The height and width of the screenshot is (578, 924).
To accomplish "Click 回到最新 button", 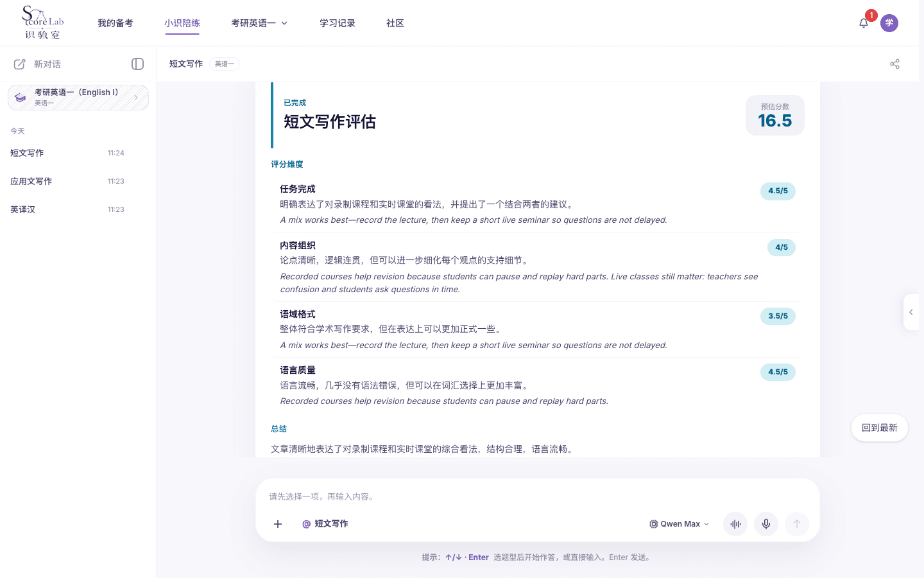I will pyautogui.click(x=880, y=428).
